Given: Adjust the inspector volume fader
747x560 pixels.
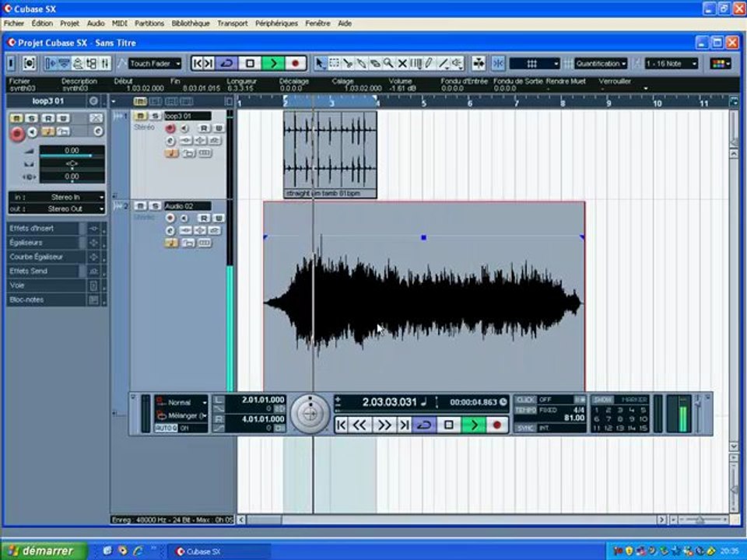Looking at the screenshot, I should click(72, 152).
